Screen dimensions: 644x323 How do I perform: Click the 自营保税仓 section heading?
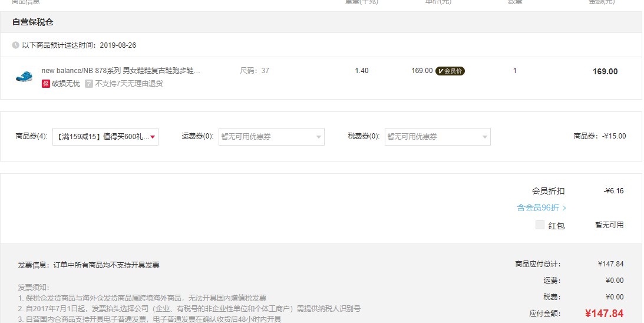point(33,22)
